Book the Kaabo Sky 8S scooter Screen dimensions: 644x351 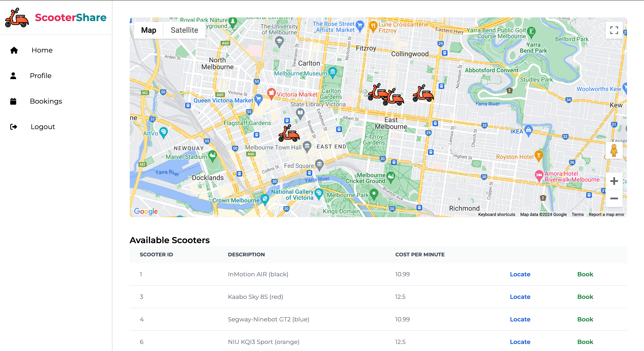585,297
